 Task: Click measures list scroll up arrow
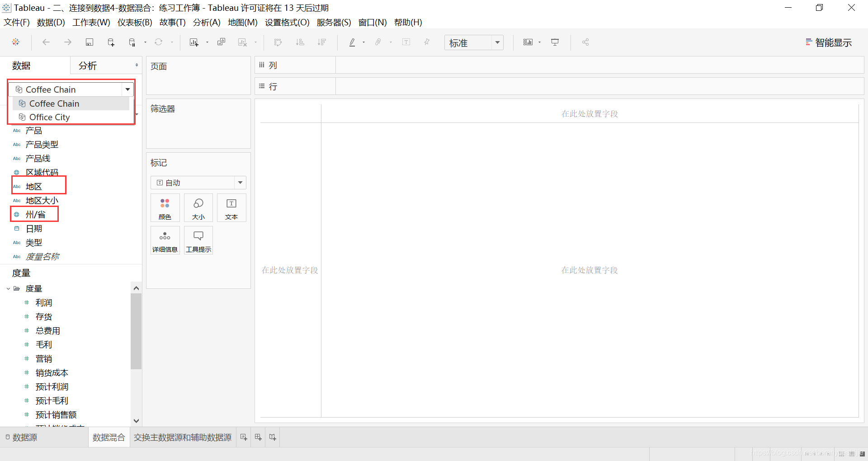click(x=136, y=288)
